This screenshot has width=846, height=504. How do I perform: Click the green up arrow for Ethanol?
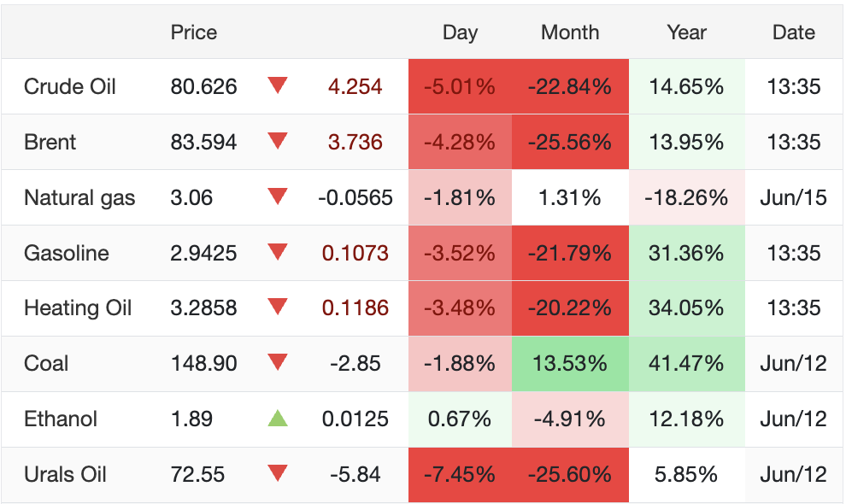278,419
